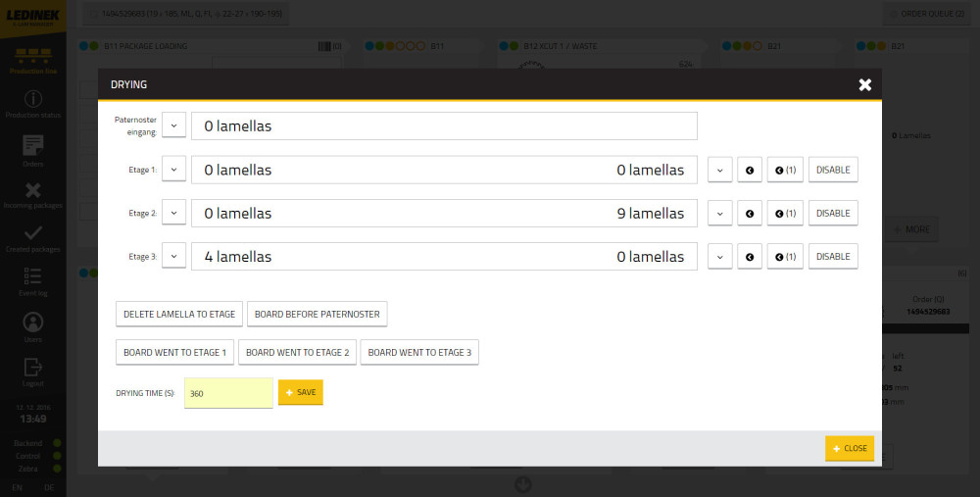
Task: Open Orders from the sidebar menu
Action: [32, 150]
